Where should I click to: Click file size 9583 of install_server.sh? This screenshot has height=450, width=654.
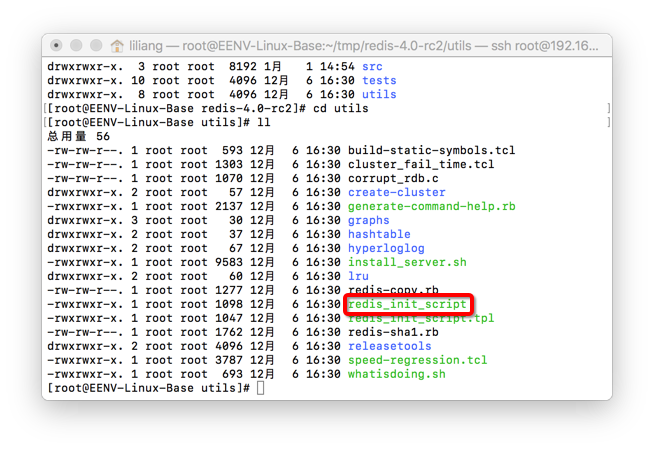tap(229, 262)
